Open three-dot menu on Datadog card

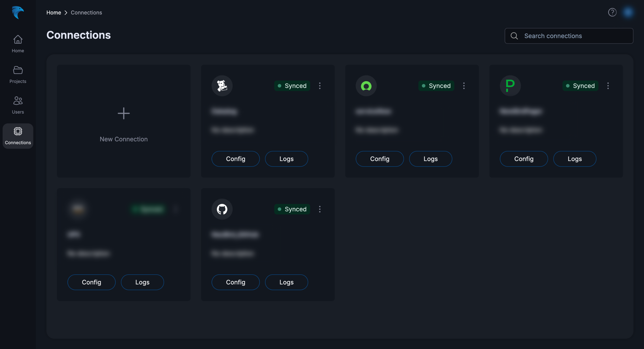pyautogui.click(x=320, y=86)
